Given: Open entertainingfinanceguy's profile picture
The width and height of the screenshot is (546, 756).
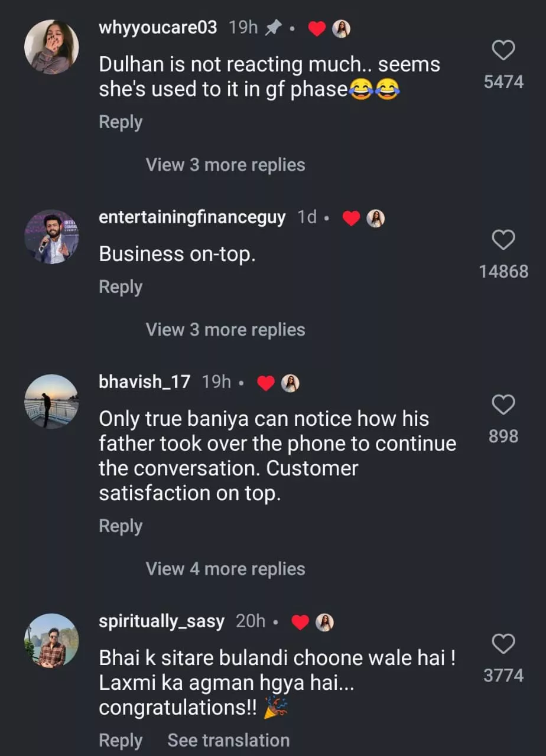Looking at the screenshot, I should pos(51,236).
